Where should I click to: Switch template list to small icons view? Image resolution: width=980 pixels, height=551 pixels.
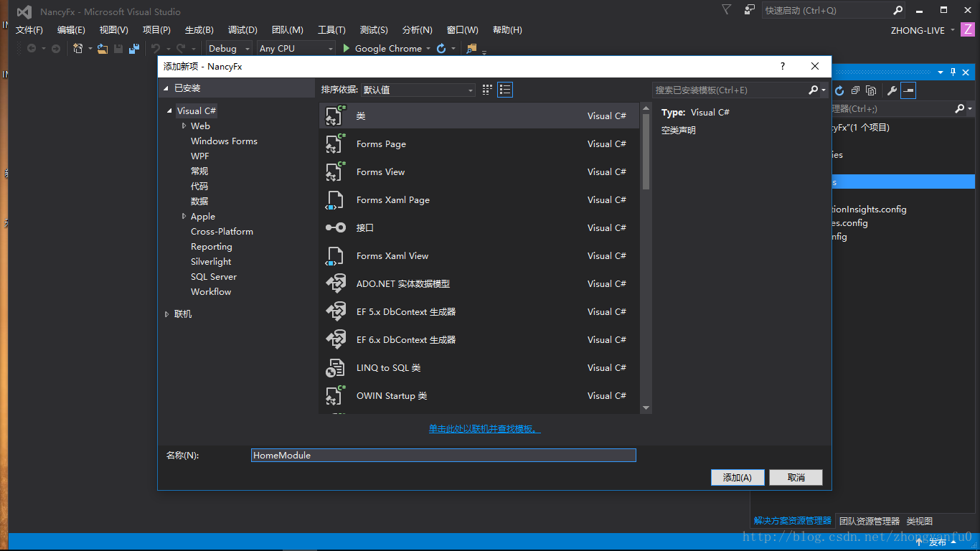[x=487, y=90]
